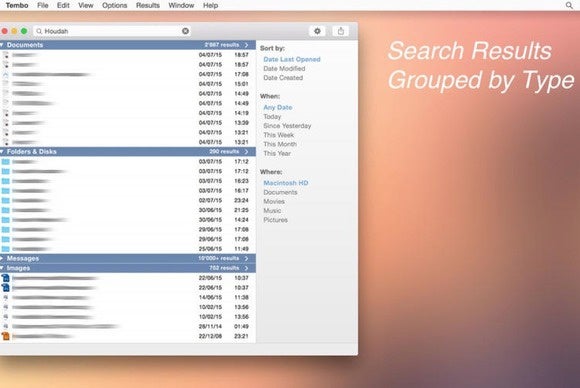Sort by Date Modified

284,68
